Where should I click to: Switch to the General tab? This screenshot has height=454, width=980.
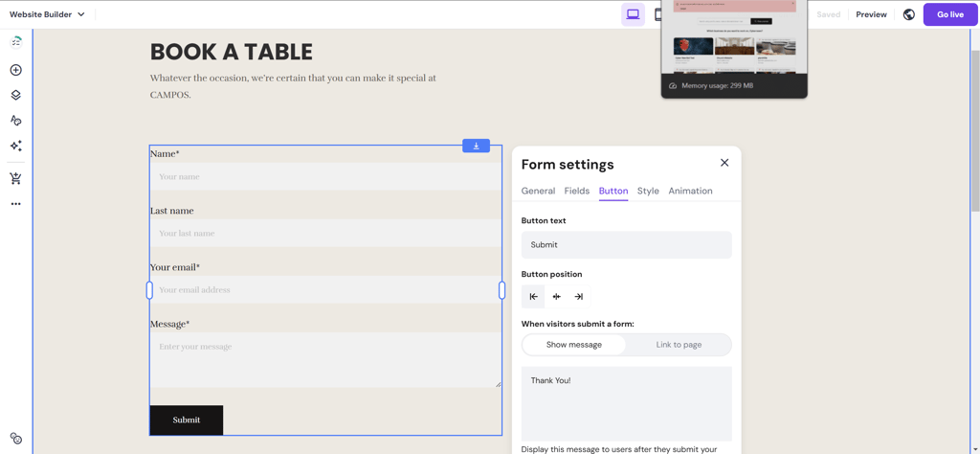[x=538, y=191]
